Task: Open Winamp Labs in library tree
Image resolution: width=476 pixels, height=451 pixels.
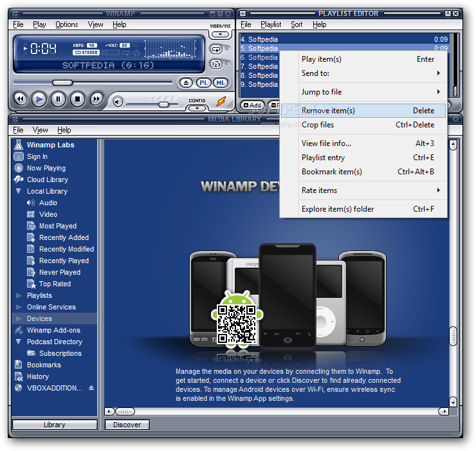Action: [50, 145]
